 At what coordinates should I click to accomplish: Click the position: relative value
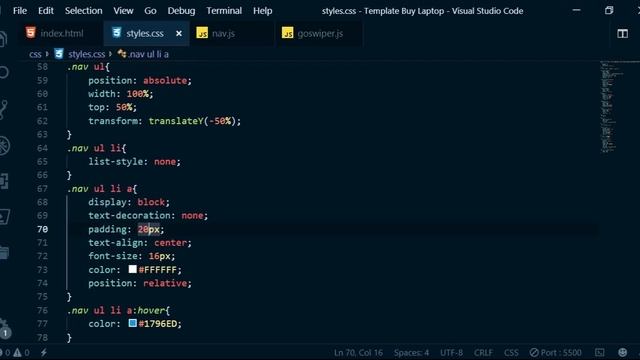pos(165,283)
